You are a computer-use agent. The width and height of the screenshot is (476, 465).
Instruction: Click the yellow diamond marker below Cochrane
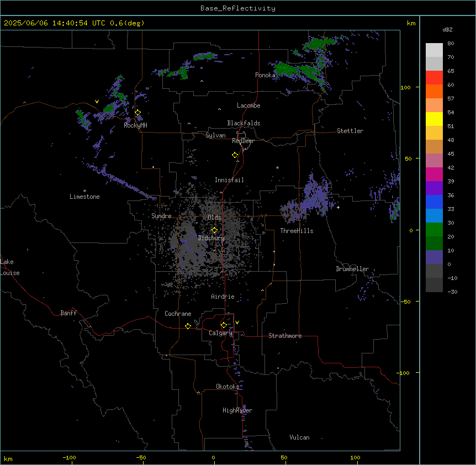pyautogui.click(x=188, y=326)
